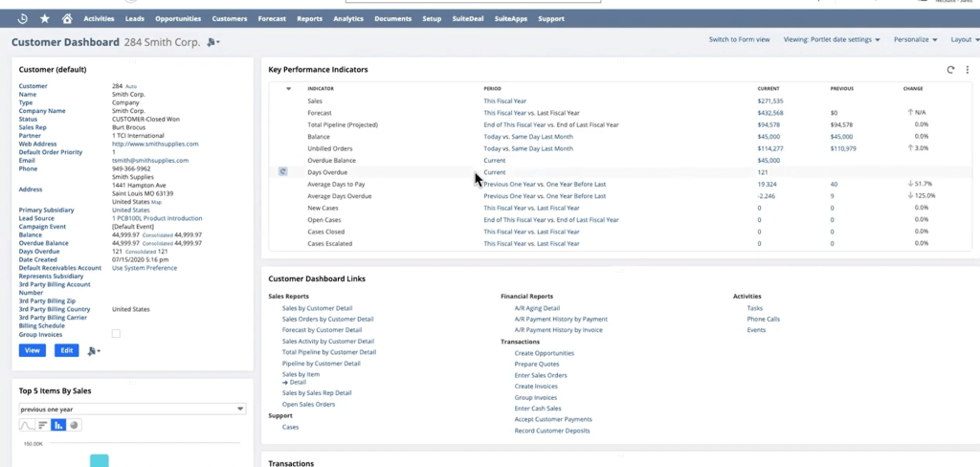Image resolution: width=980 pixels, height=467 pixels.
Task: Expand the Personalize dropdown
Action: tap(915, 39)
